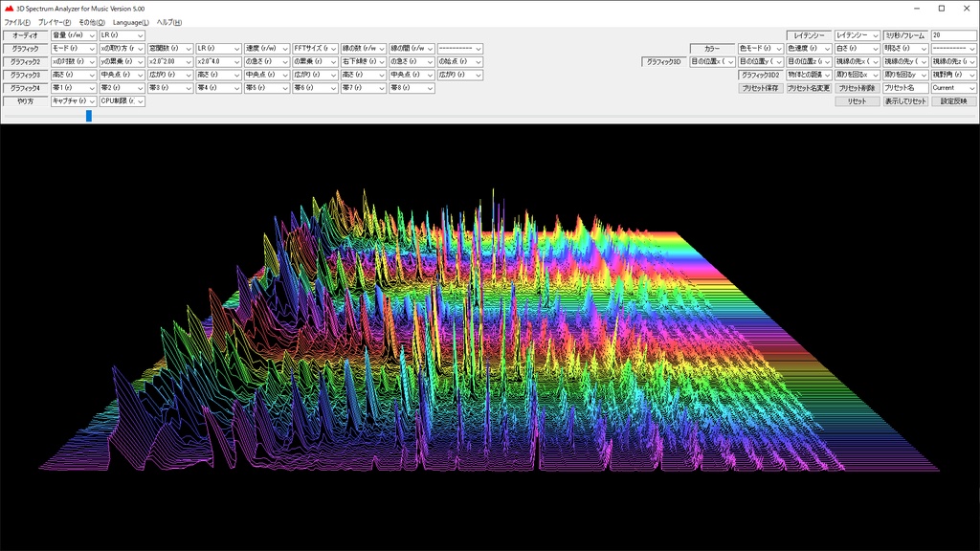Open the FFTサイズ dropdown
The image size is (980, 551).
pos(316,48)
